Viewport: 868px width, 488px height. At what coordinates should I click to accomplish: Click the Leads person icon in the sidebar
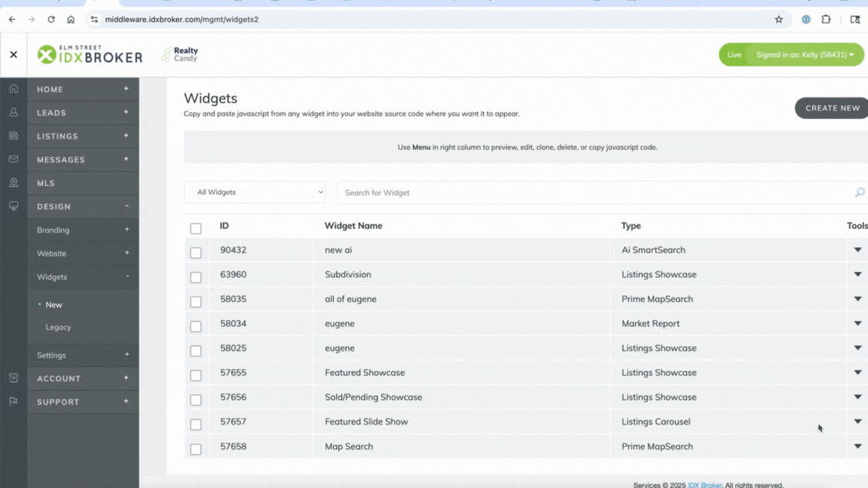click(x=14, y=112)
